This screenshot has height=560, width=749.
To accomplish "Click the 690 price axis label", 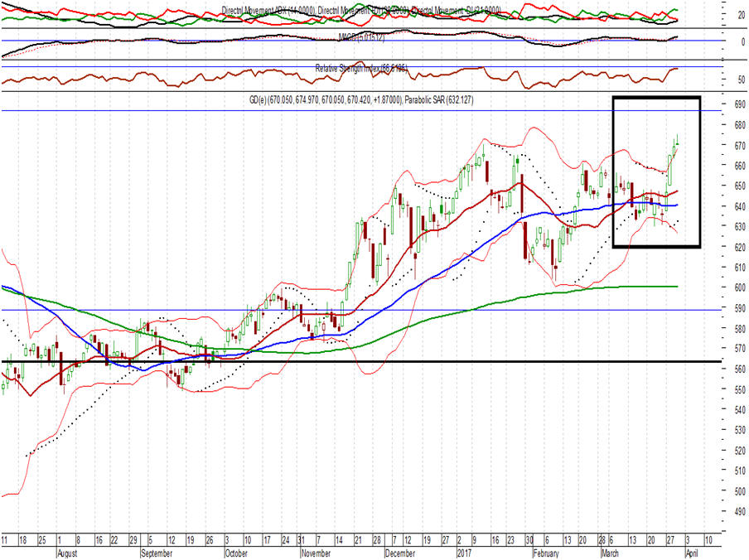I will tap(740, 104).
